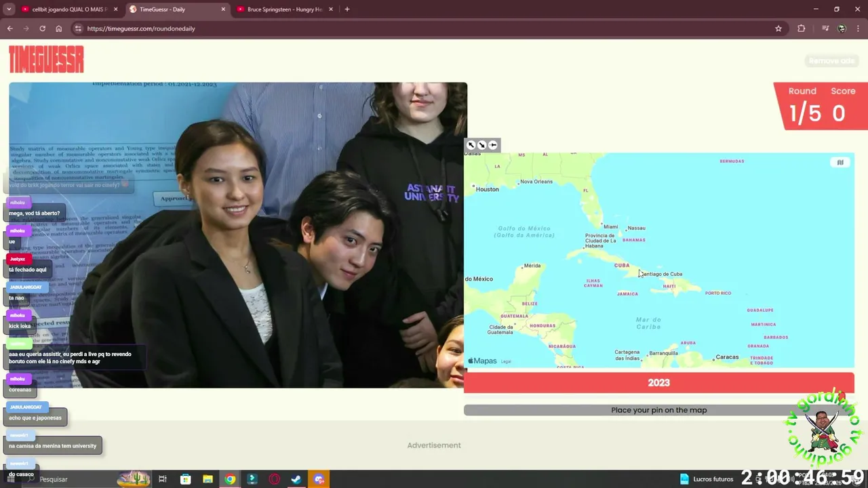This screenshot has height=488, width=868.
Task: Switch to the TimeGuessr - Daily tab
Action: point(176,9)
